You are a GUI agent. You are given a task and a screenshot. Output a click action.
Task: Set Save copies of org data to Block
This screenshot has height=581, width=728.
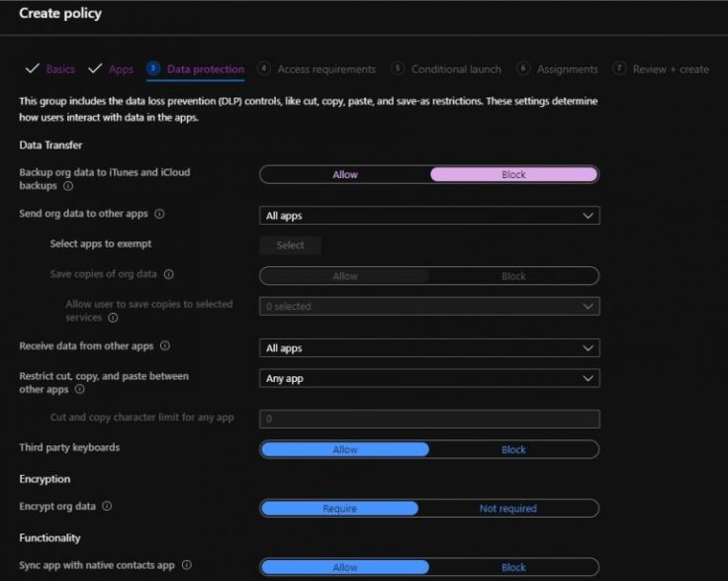click(513, 276)
